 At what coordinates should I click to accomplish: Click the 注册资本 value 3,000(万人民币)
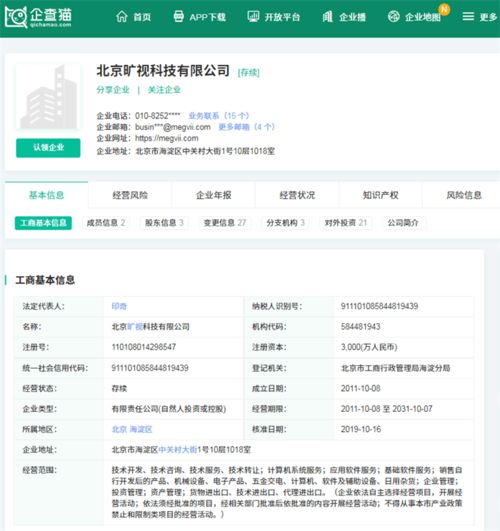coord(369,347)
